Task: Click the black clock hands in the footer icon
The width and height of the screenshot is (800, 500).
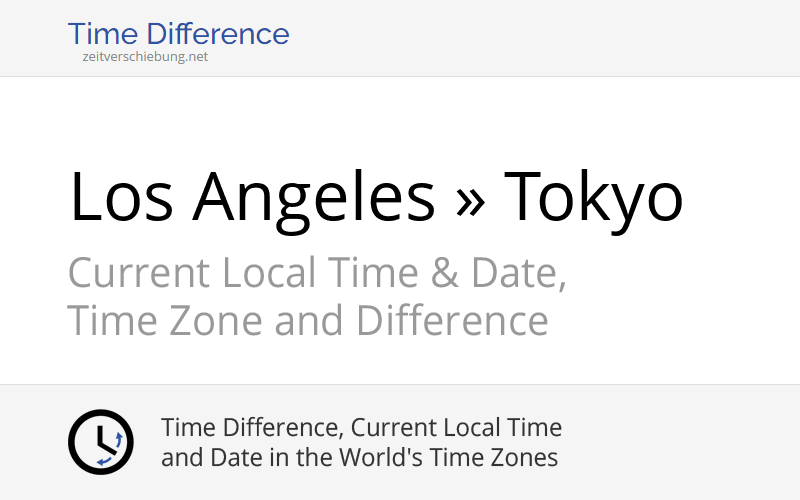Action: tap(105, 440)
